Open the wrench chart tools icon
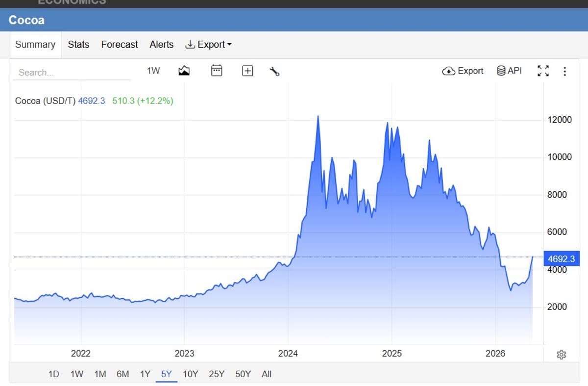This screenshot has height=386, width=588. (x=274, y=71)
